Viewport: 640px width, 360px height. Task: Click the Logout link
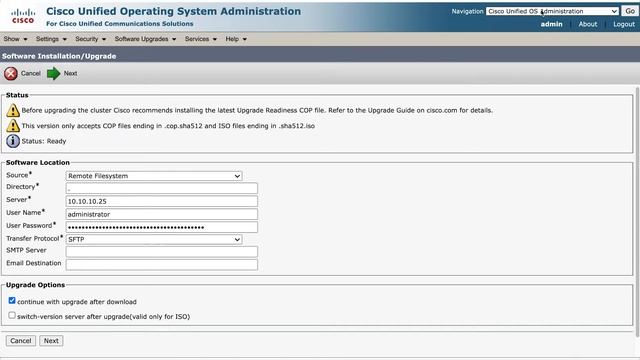pos(624,24)
